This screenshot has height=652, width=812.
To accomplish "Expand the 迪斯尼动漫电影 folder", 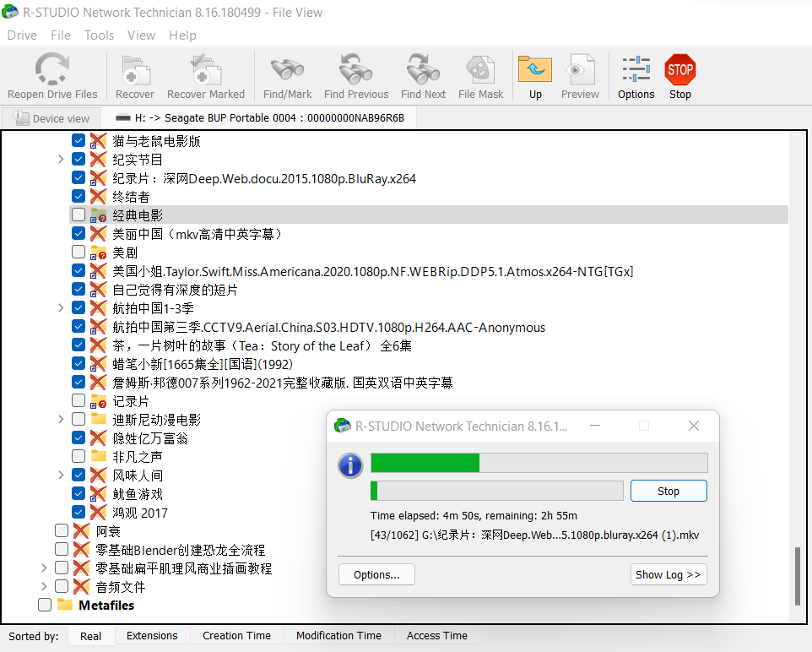I will click(61, 419).
